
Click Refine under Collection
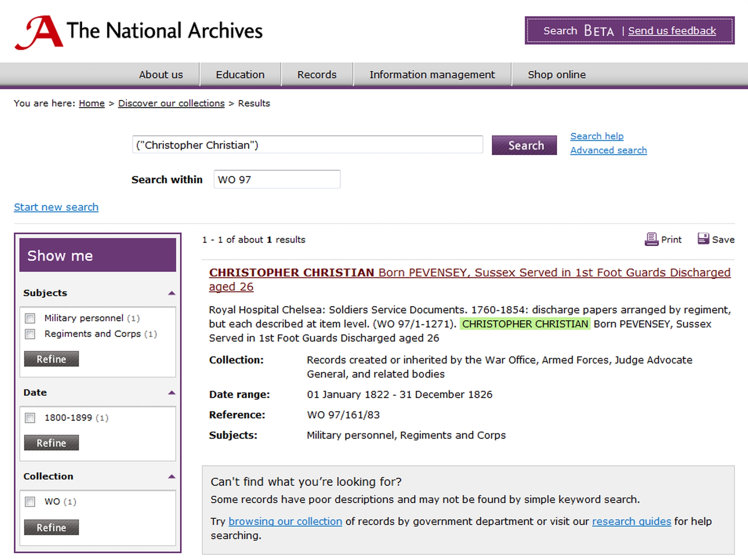click(x=51, y=527)
